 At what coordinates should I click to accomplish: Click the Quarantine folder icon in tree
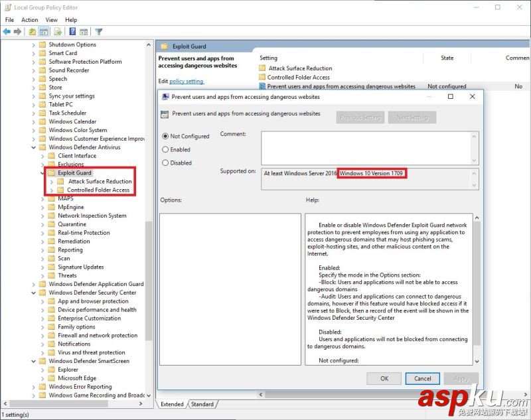pyautogui.click(x=51, y=224)
